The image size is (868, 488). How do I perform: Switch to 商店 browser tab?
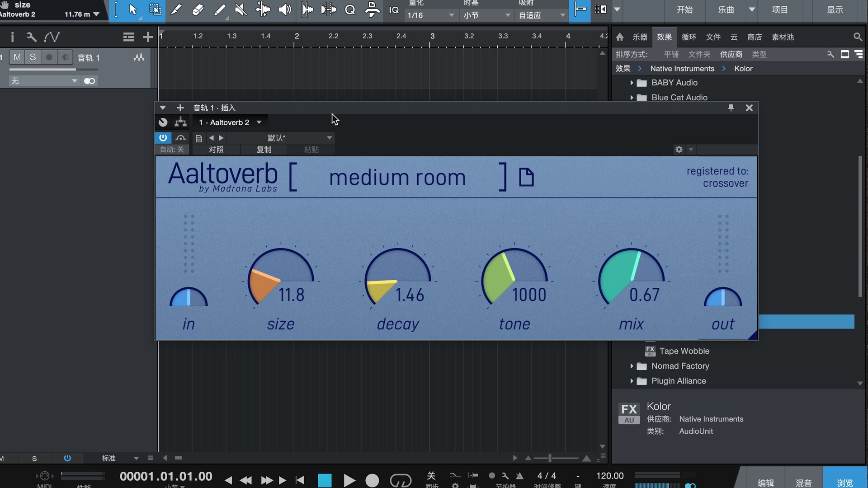click(755, 37)
